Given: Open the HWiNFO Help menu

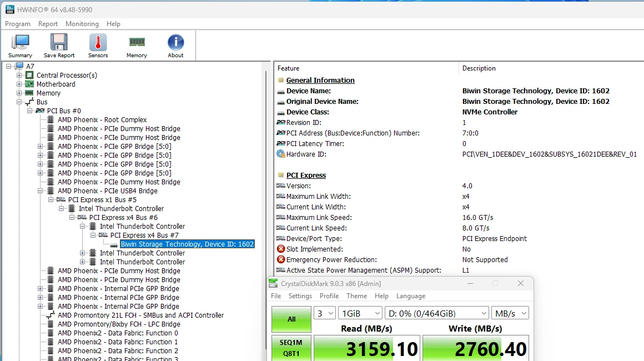Looking at the screenshot, I should (113, 24).
